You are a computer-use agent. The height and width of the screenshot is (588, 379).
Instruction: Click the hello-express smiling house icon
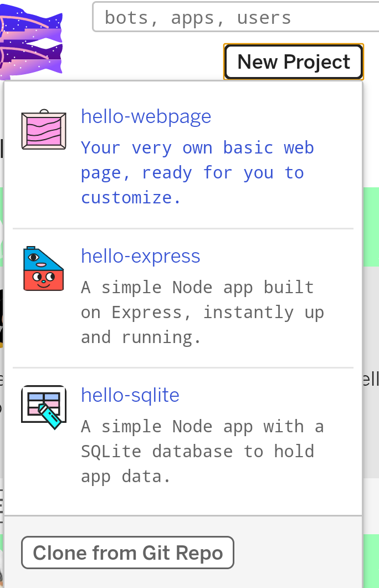click(x=44, y=269)
